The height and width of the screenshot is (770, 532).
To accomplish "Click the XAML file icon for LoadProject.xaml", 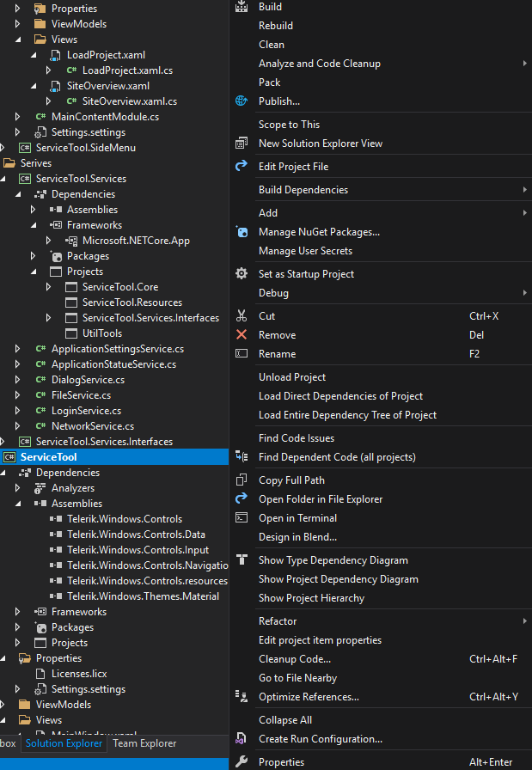I will [x=56, y=55].
